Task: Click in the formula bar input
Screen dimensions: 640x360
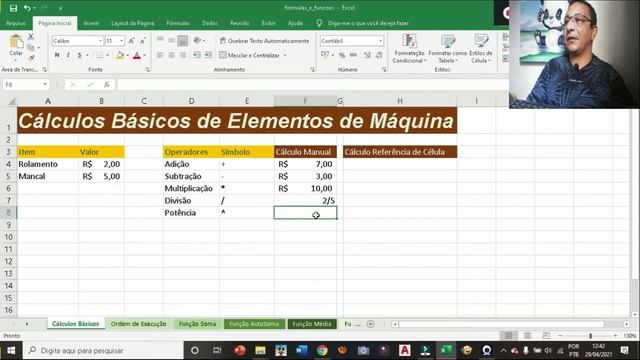Action: click(x=312, y=84)
